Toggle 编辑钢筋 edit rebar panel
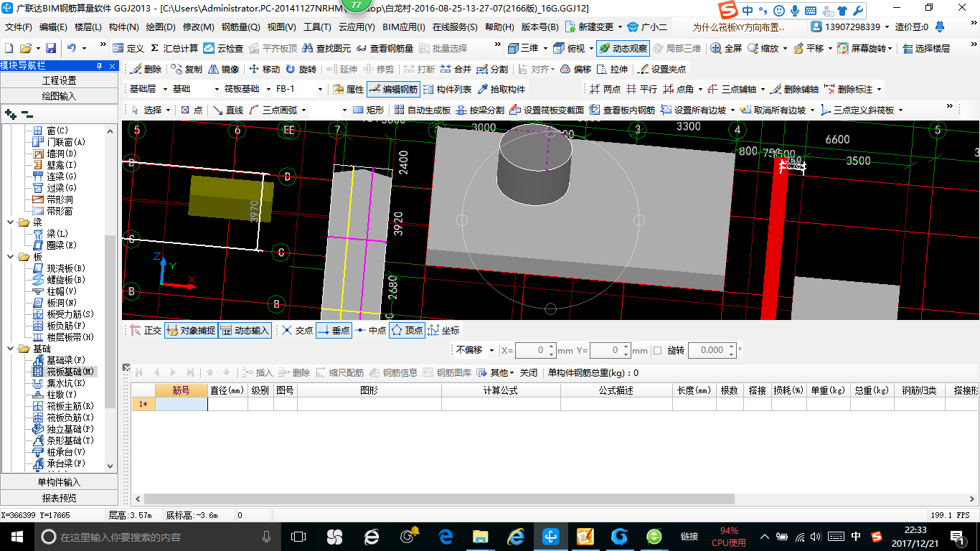 click(x=392, y=89)
